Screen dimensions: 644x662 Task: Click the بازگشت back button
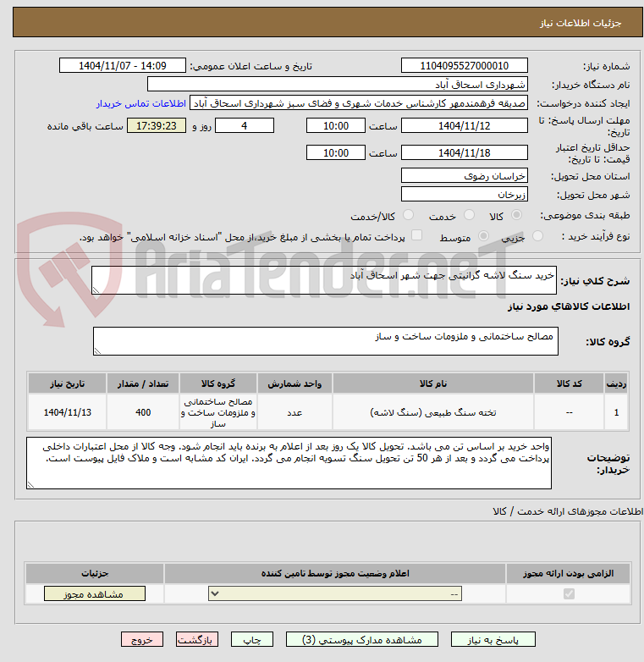tap(197, 640)
